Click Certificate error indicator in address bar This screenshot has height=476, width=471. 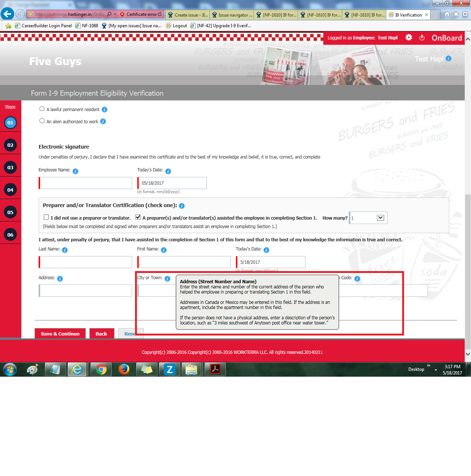coord(141,14)
